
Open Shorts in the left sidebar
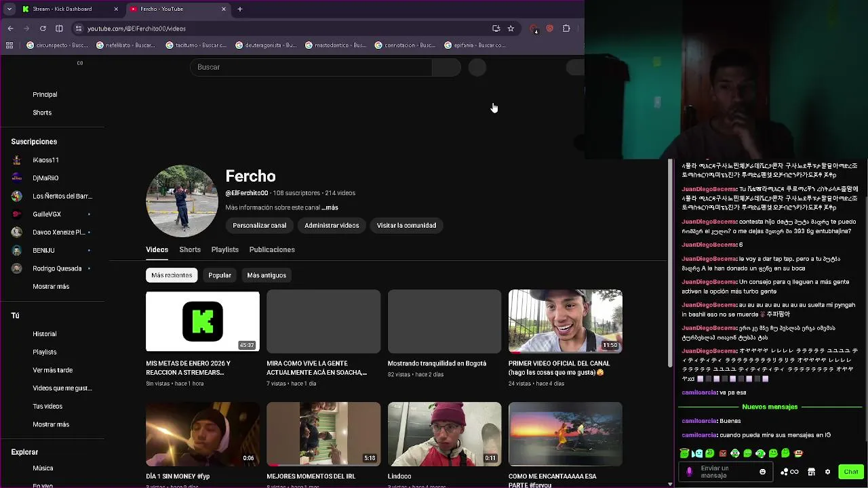tap(42, 113)
